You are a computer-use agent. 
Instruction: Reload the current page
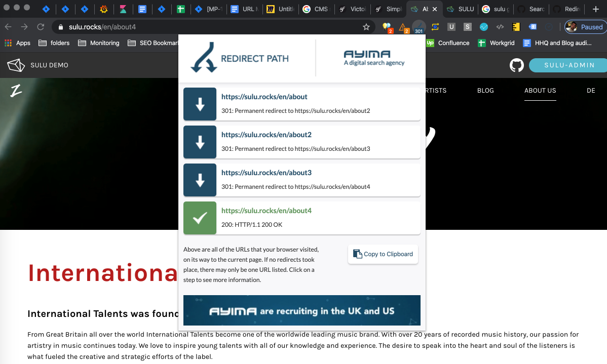(x=41, y=27)
